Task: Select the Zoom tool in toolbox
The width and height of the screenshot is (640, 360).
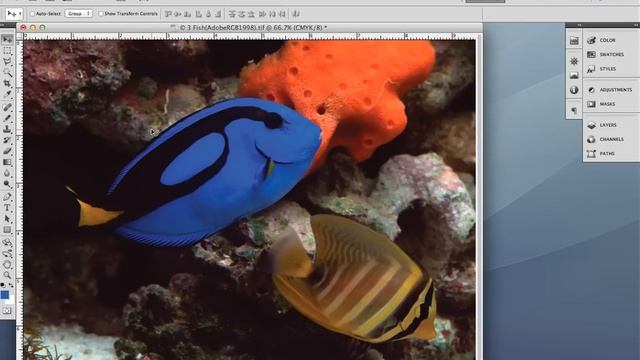Action: [x=7, y=276]
